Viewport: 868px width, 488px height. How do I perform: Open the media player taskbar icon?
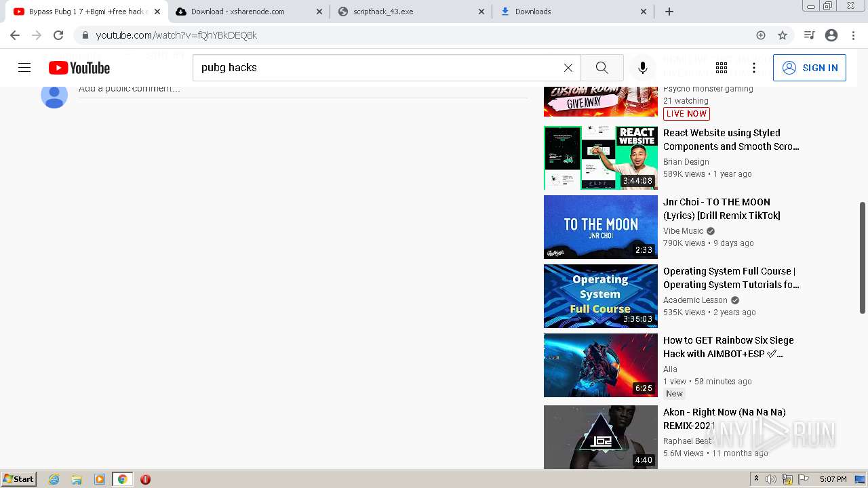pos(100,479)
